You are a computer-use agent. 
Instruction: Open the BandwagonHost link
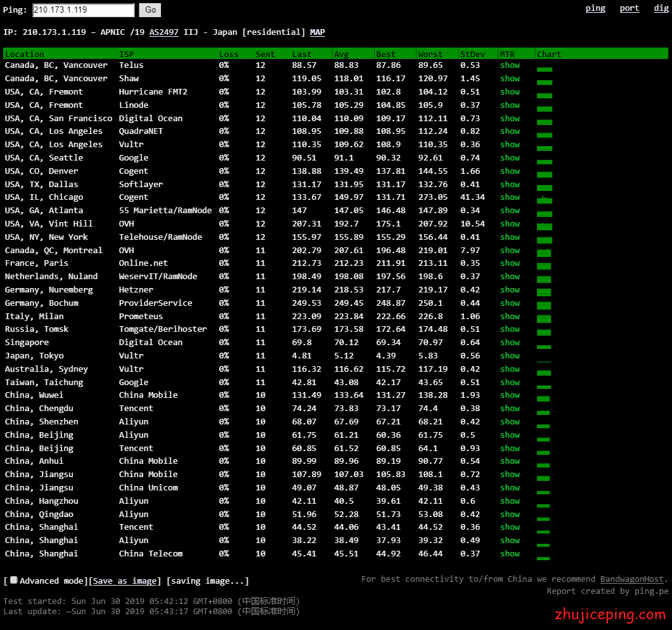tap(631, 579)
